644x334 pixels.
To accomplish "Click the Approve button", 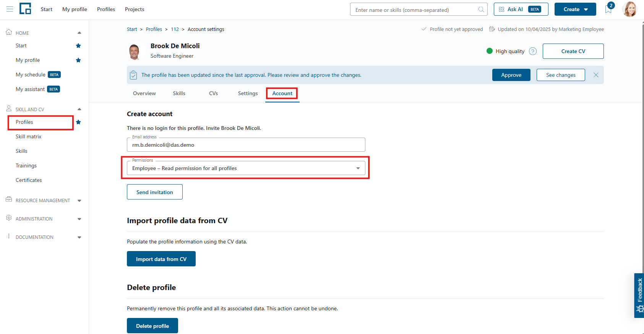I will point(511,75).
